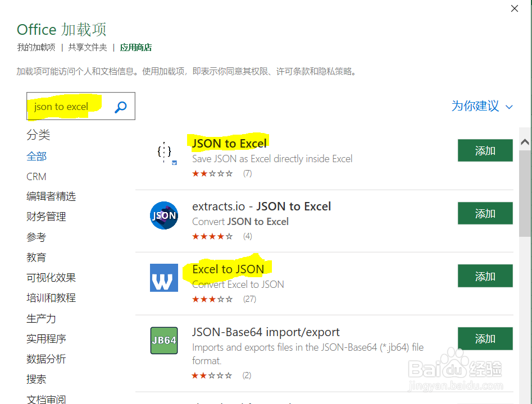Click the star rating of extracts.io add-in
The image size is (532, 404).
coord(212,236)
